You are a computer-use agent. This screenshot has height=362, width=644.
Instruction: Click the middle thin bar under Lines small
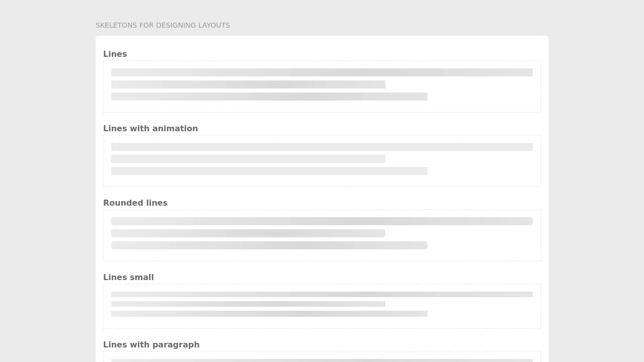point(248,304)
